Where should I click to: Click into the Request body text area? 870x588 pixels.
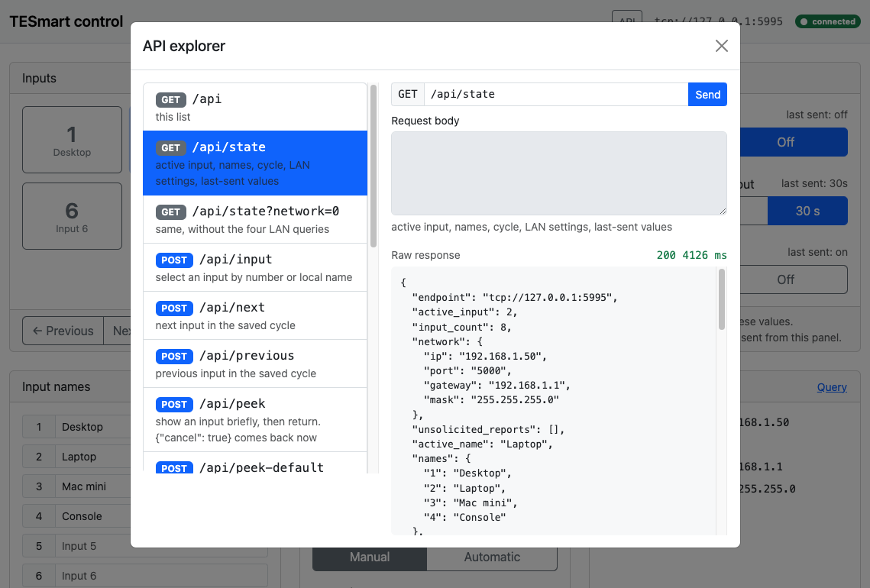tap(558, 173)
